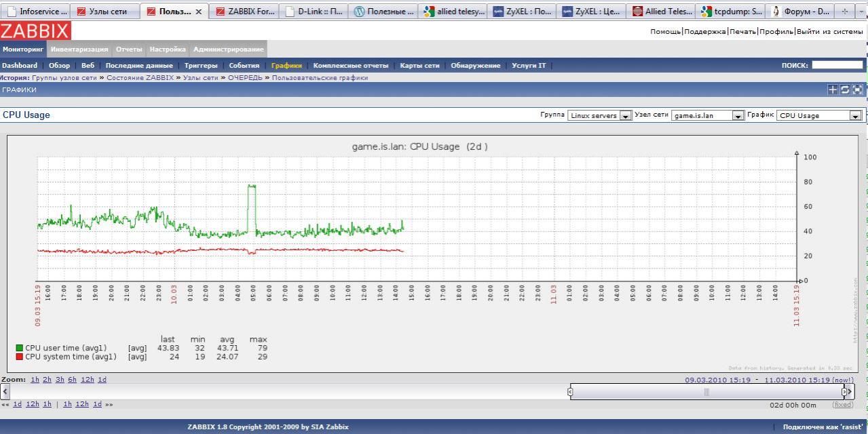This screenshot has width=868, height=434.
Task: Click the Печать link
Action: coord(743,32)
